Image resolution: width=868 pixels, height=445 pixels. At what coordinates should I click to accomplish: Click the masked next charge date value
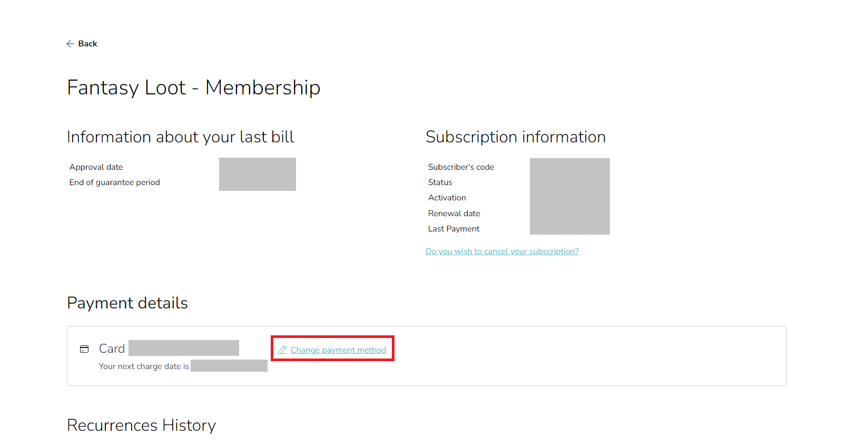229,365
